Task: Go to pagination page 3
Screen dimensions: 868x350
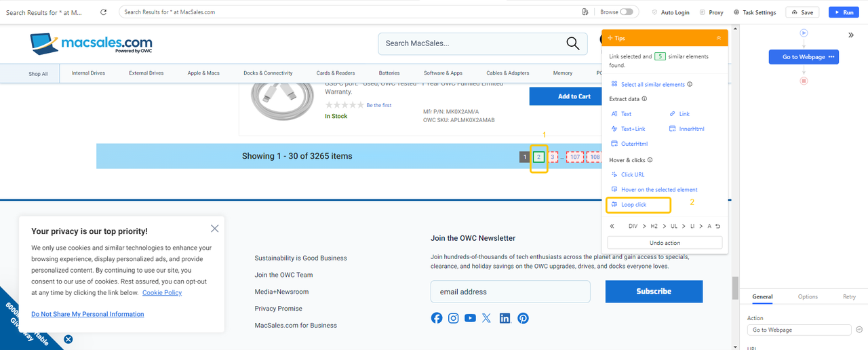Action: [x=553, y=157]
